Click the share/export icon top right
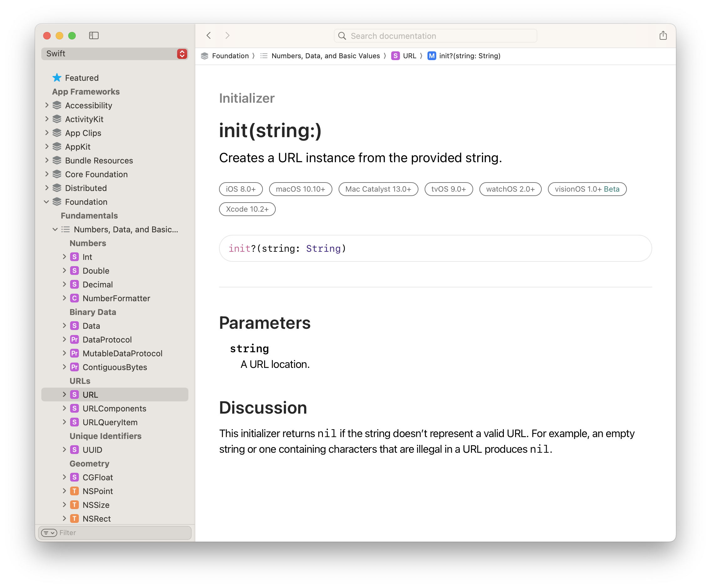Image resolution: width=711 pixels, height=588 pixels. tap(663, 35)
